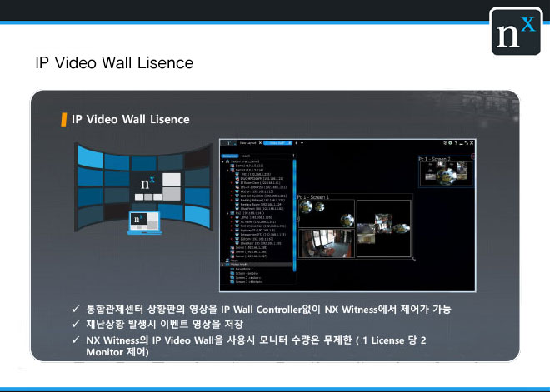Image resolution: width=550 pixels, height=392 pixels.
Task: Select Intersection PTZ camera row
Action: pos(260,235)
